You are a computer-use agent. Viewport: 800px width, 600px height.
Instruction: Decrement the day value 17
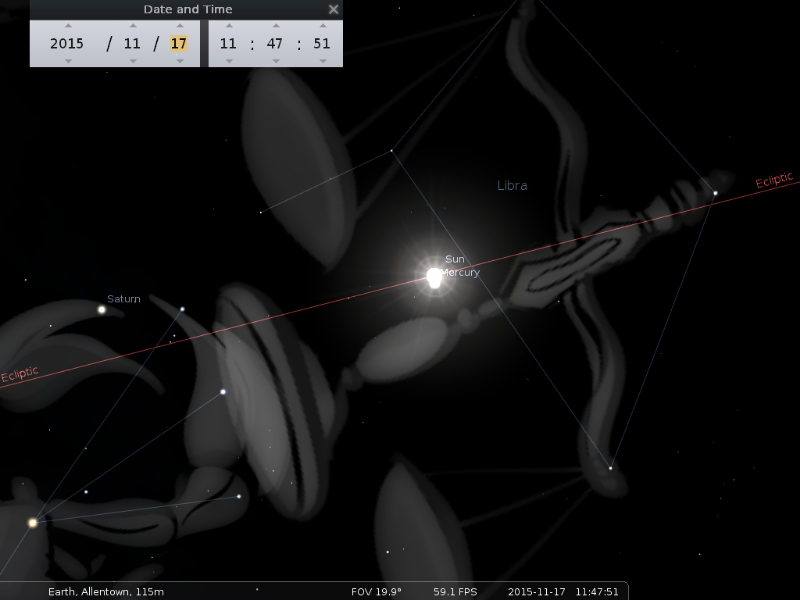[x=179, y=61]
